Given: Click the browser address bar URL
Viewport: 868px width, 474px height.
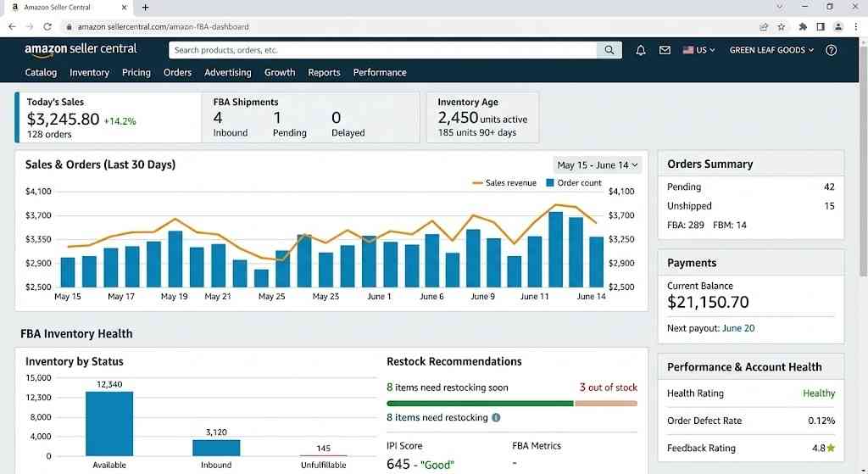Looking at the screenshot, I should [164, 26].
